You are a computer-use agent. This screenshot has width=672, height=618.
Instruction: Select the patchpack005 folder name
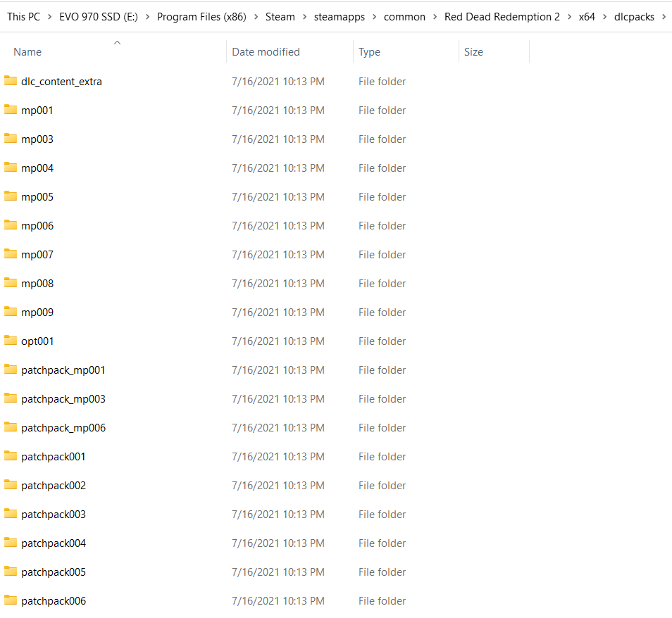(x=54, y=572)
